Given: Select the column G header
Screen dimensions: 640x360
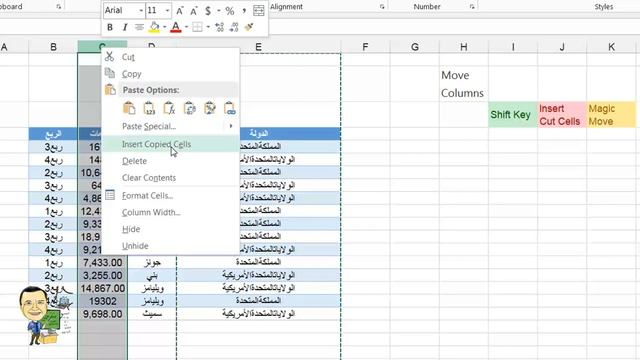Looking at the screenshot, I should (415, 47).
